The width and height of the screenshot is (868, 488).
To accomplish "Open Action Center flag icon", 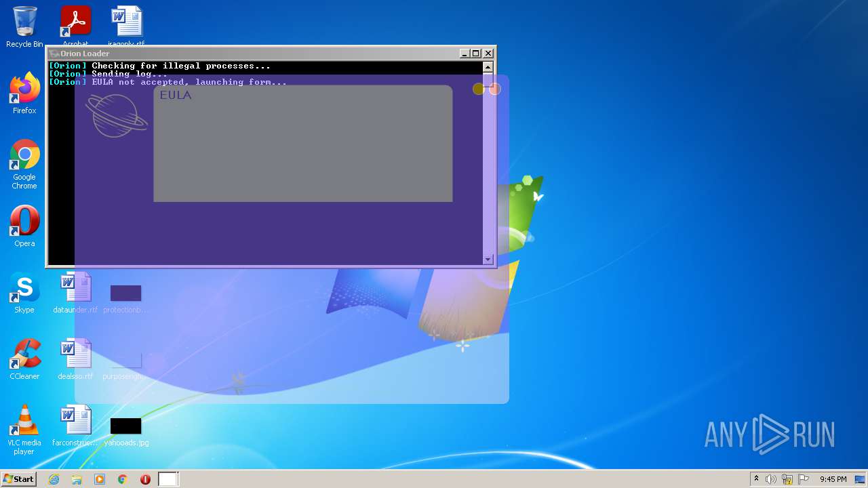I will 804,479.
